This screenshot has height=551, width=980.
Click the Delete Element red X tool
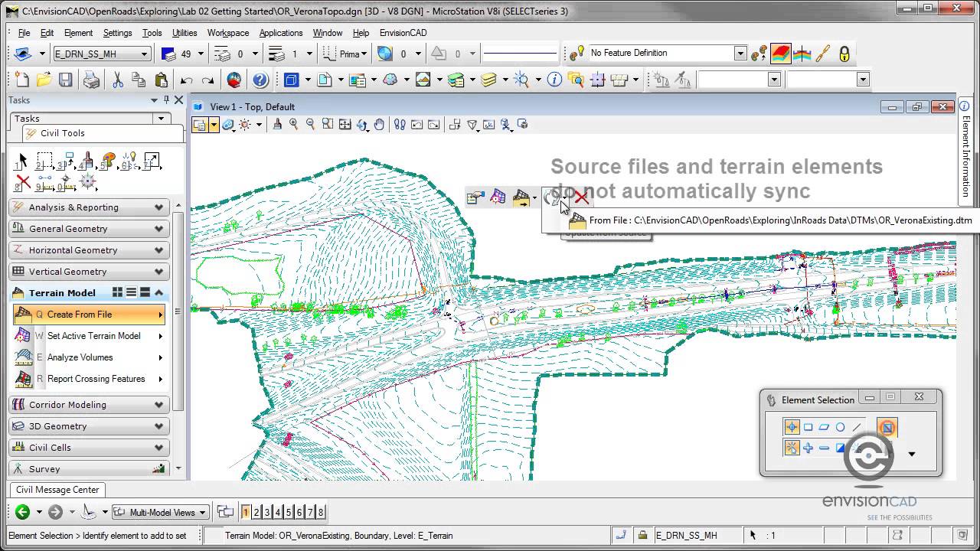pyautogui.click(x=23, y=183)
